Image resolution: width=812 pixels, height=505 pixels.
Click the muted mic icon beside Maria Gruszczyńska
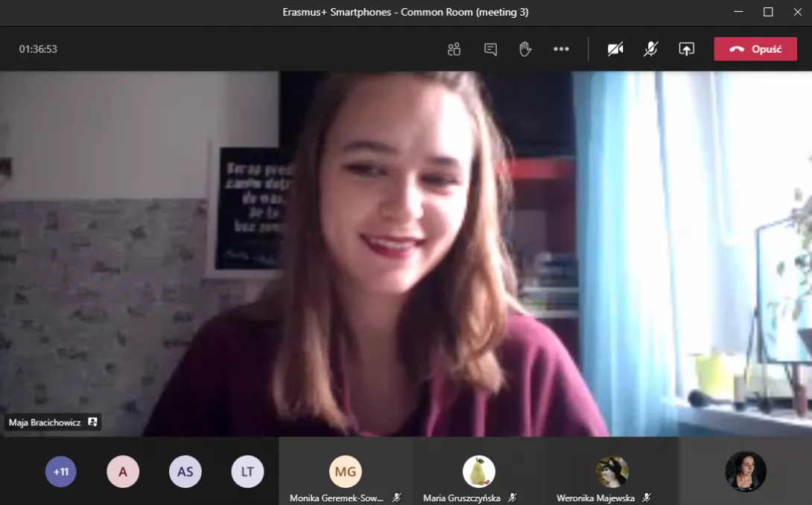(513, 498)
